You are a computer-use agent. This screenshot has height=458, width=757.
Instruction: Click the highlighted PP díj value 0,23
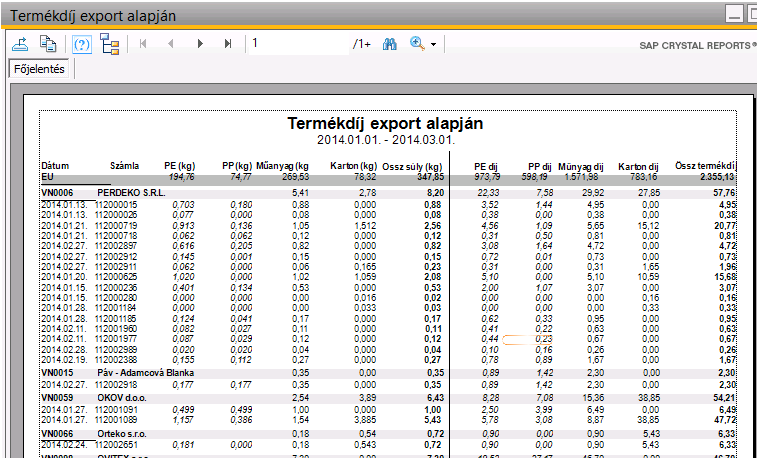(543, 339)
